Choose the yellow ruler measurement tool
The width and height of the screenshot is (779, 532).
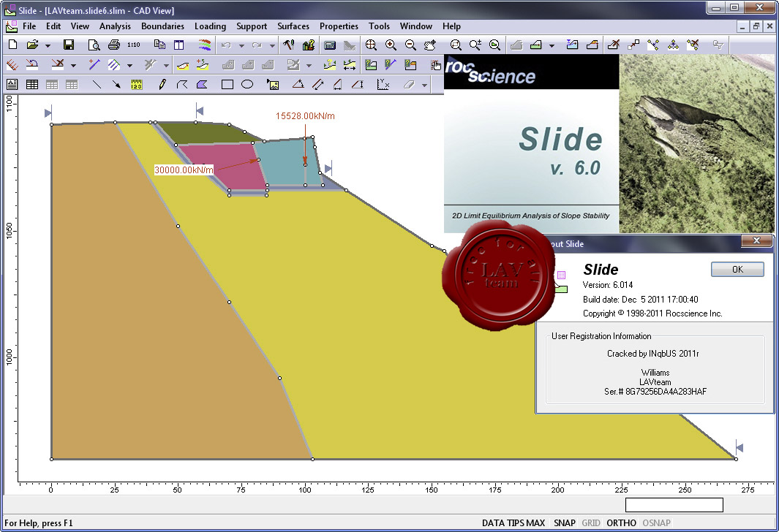click(137, 85)
